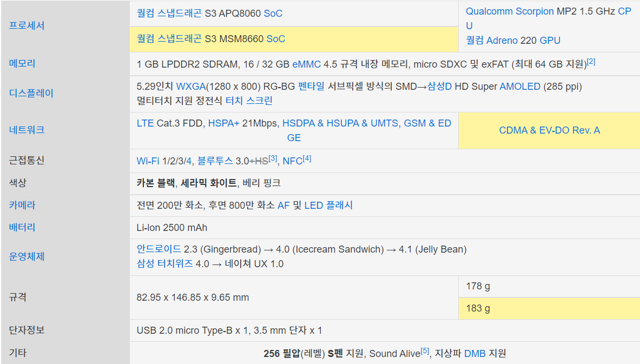
Task: Click the 82.95 x 146.85 x 9.65 mm text
Action: 193,297
